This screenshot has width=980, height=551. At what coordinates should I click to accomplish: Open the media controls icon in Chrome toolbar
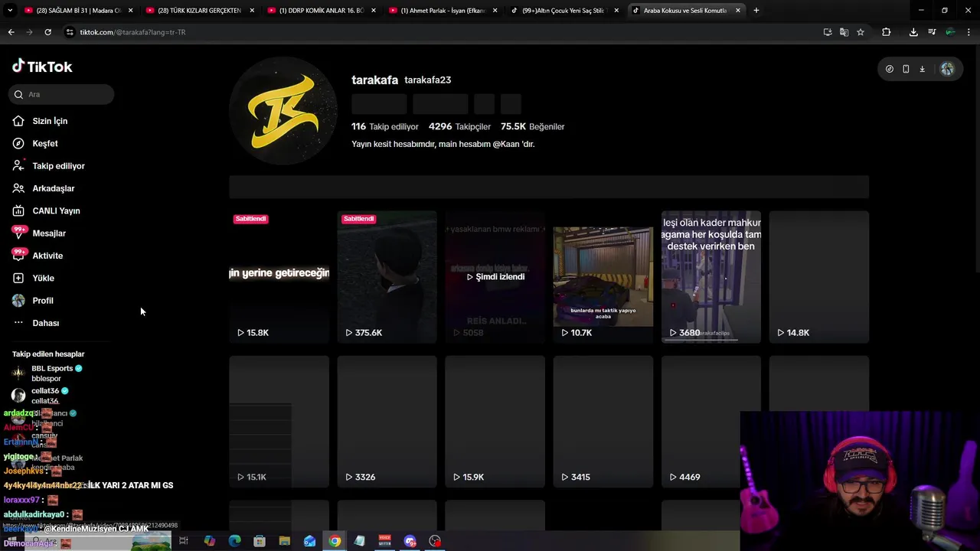click(x=932, y=32)
